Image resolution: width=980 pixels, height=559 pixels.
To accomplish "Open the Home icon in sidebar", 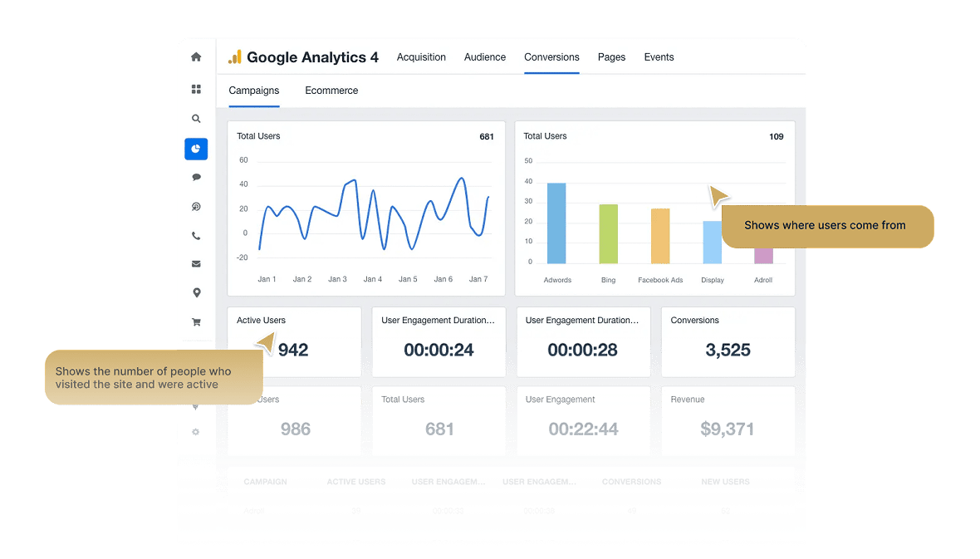I will tap(196, 57).
